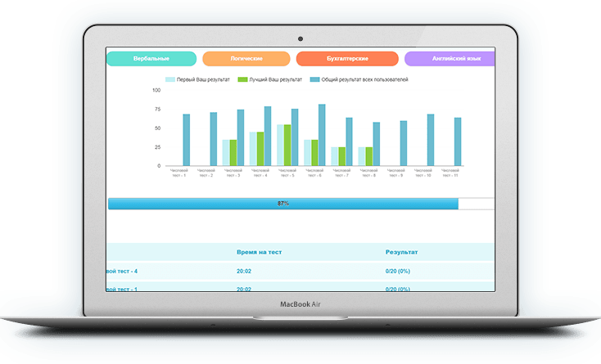Viewport: 601px width, 364px height.
Task: Click the Общий результат всех пользователей legend label
Action: 364,79
